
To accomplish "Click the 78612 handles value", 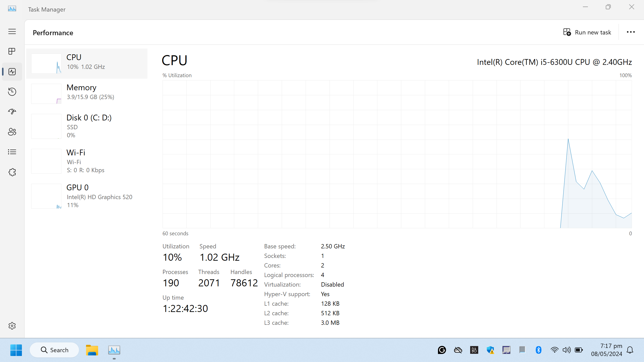I will click(x=244, y=283).
